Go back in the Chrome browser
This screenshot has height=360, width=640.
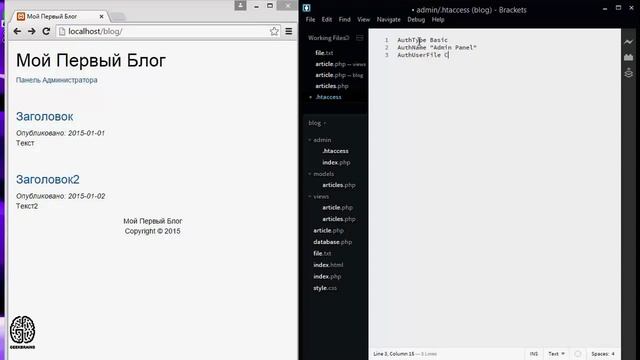[x=17, y=31]
